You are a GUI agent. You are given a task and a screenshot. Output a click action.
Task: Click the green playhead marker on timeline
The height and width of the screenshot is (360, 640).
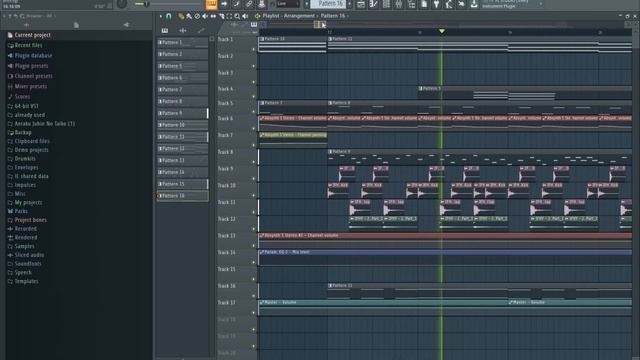[x=442, y=31]
